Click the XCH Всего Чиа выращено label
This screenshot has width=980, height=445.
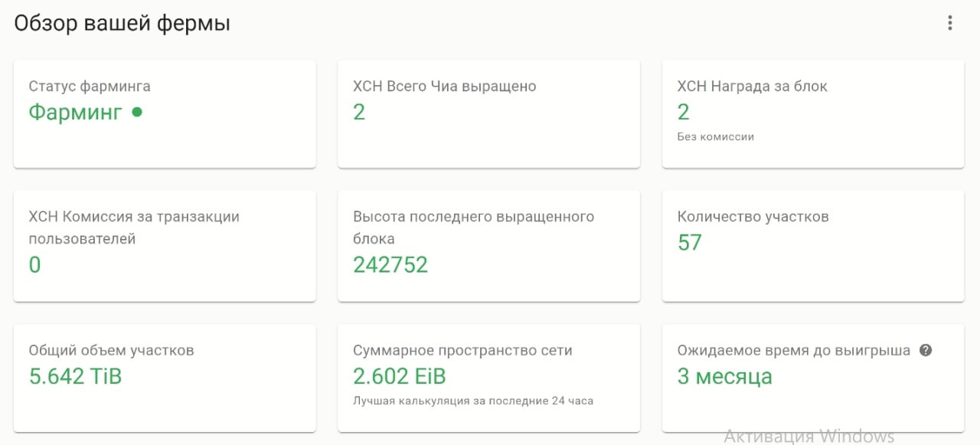445,87
